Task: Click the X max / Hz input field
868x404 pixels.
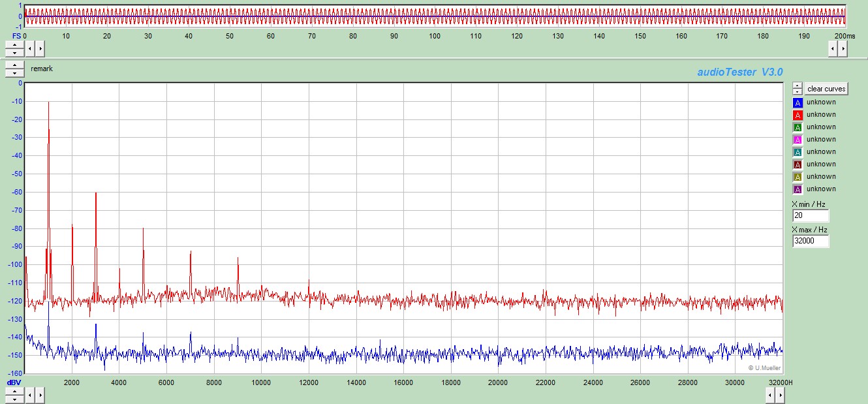Action: tap(811, 241)
